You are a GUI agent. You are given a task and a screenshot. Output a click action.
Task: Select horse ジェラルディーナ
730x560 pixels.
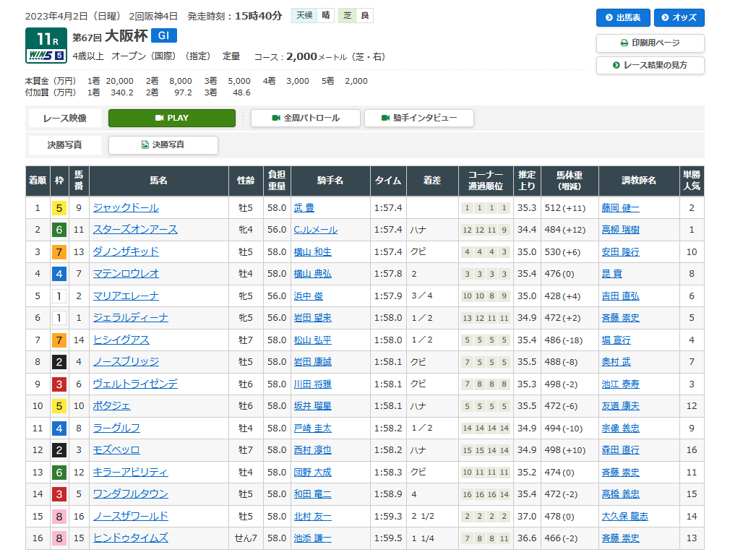130,318
